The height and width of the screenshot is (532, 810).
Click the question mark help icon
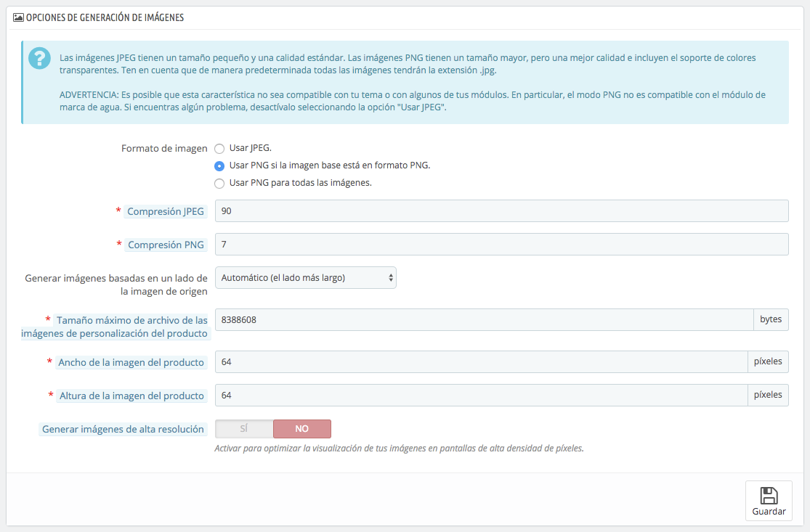tap(39, 58)
